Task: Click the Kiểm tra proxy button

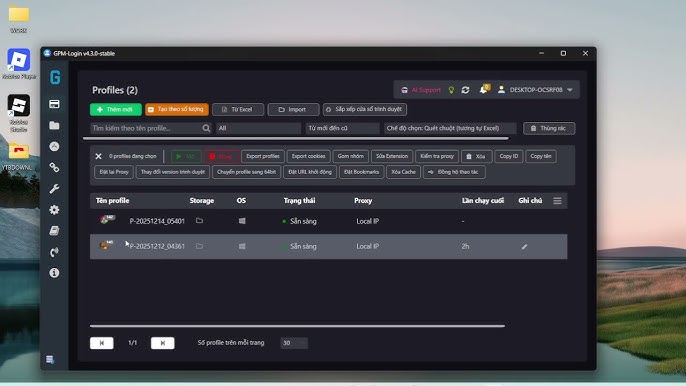Action: click(x=437, y=156)
